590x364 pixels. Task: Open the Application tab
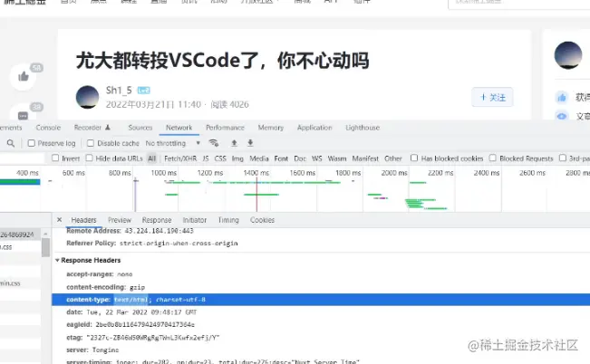point(314,128)
